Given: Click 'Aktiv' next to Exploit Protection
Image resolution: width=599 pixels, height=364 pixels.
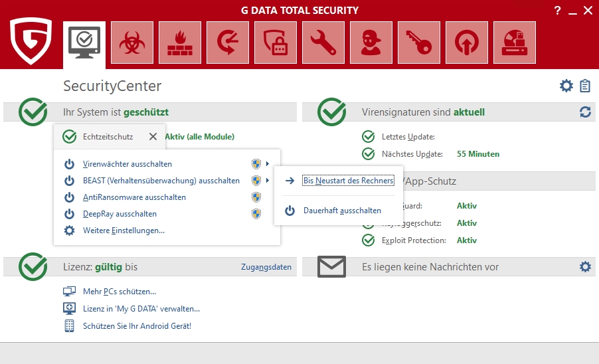Looking at the screenshot, I should click(x=467, y=240).
